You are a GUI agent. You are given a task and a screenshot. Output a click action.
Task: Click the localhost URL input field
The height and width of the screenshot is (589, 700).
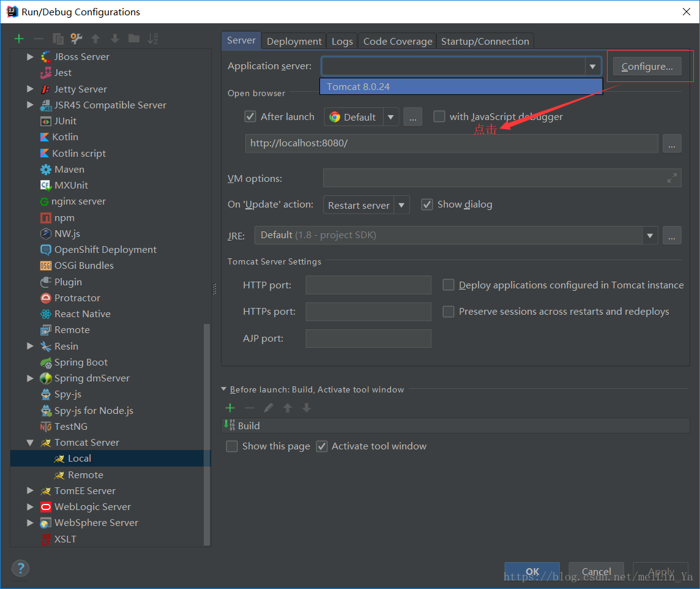(x=452, y=143)
